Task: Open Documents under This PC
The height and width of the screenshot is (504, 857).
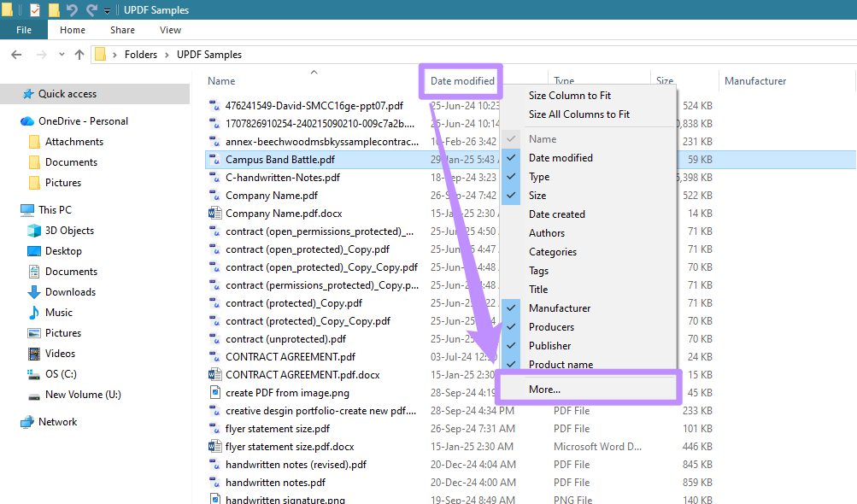Action: pyautogui.click(x=71, y=272)
